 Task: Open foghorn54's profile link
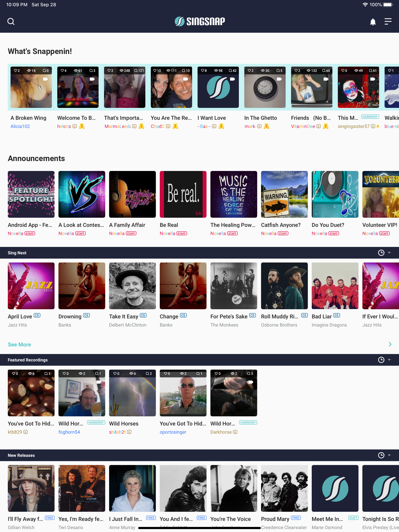coord(69,432)
